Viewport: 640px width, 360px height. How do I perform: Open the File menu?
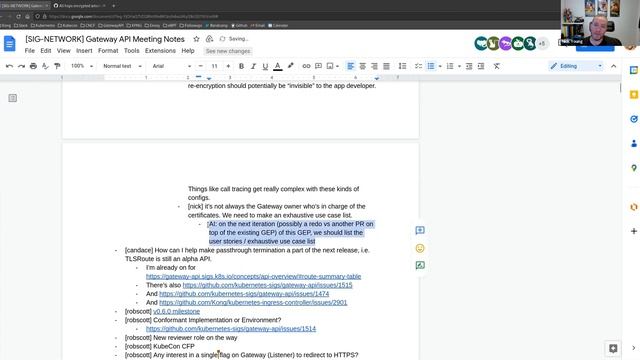[30, 51]
